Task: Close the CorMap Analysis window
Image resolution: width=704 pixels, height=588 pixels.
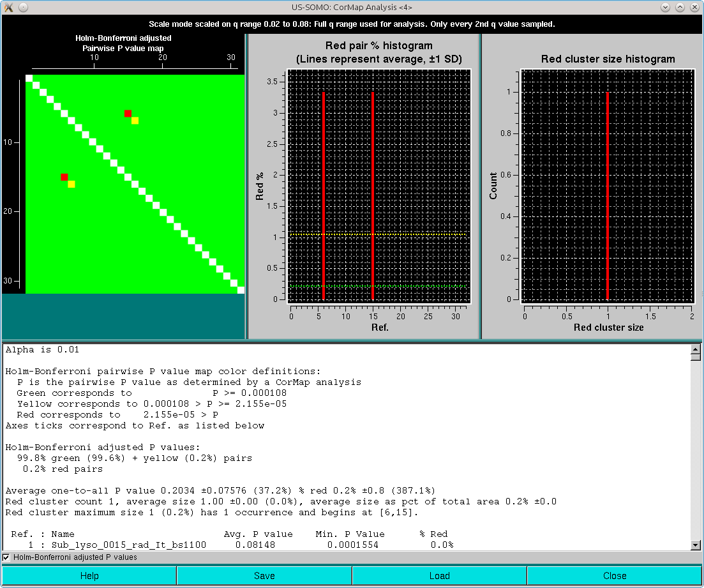Action: 614,575
